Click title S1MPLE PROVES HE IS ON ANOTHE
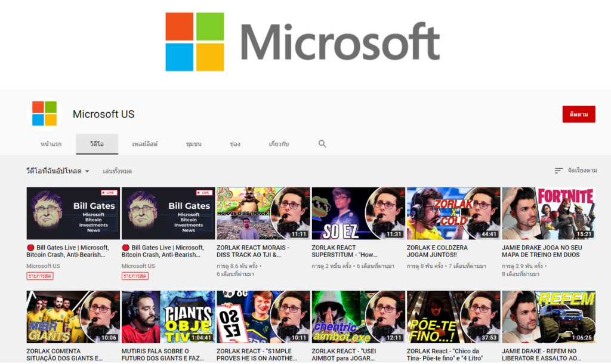Image resolution: width=611 pixels, height=364 pixels. tap(257, 354)
